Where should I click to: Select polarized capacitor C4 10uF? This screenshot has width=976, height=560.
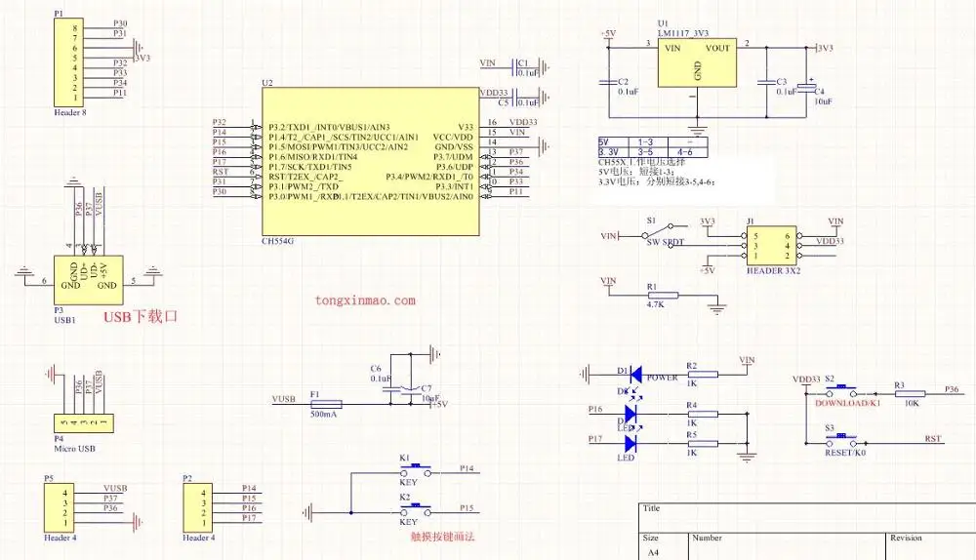click(807, 88)
